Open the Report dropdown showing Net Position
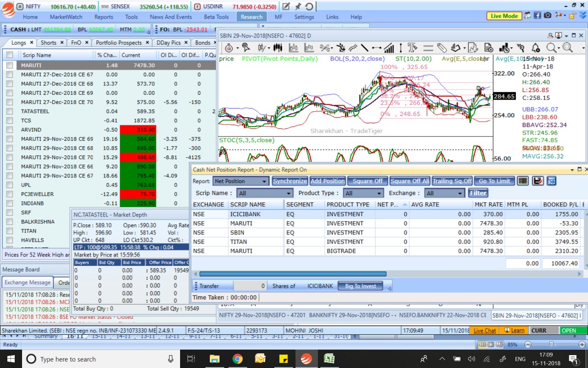The width and height of the screenshot is (588, 368). pyautogui.click(x=241, y=181)
